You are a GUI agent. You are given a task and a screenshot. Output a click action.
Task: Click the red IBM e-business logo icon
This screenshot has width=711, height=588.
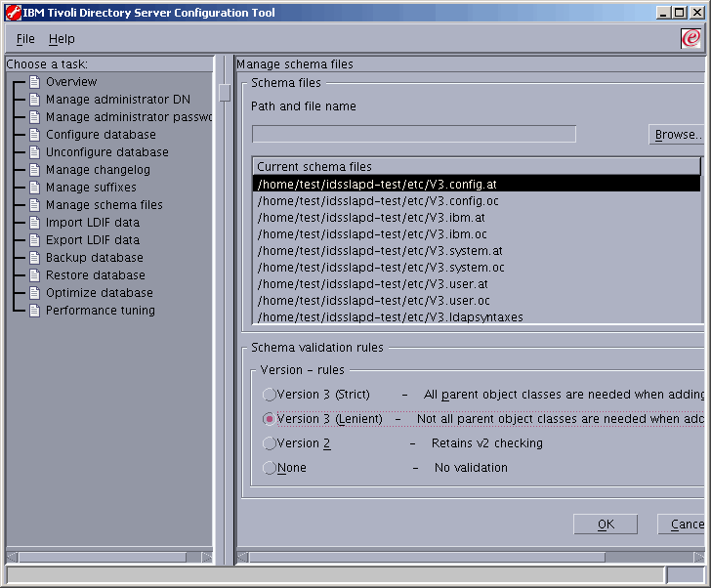[x=690, y=39]
